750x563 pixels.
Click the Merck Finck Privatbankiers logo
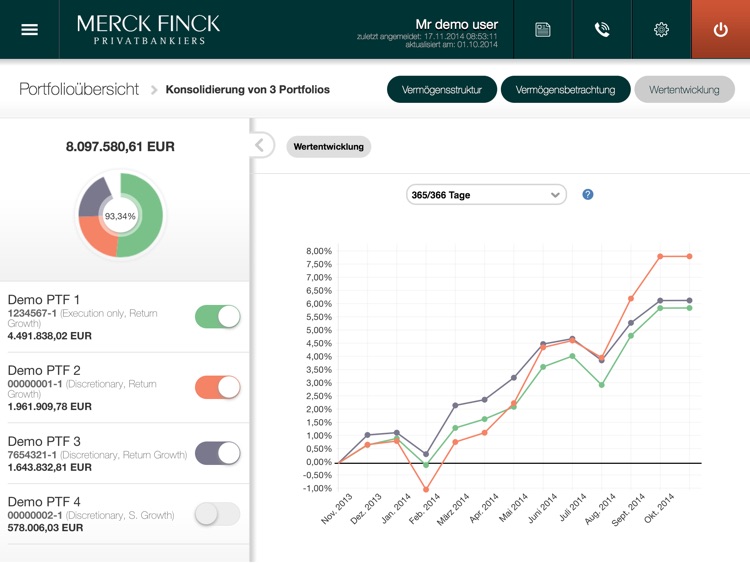(x=148, y=30)
